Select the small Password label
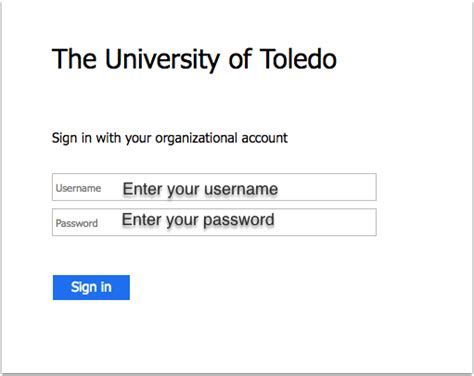Screen dimensions: 474x376 click(x=77, y=223)
